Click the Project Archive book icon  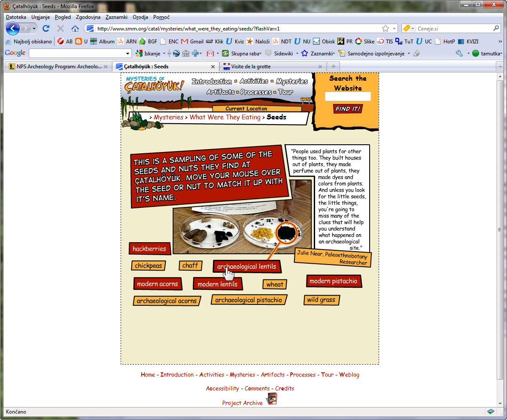[x=272, y=399]
